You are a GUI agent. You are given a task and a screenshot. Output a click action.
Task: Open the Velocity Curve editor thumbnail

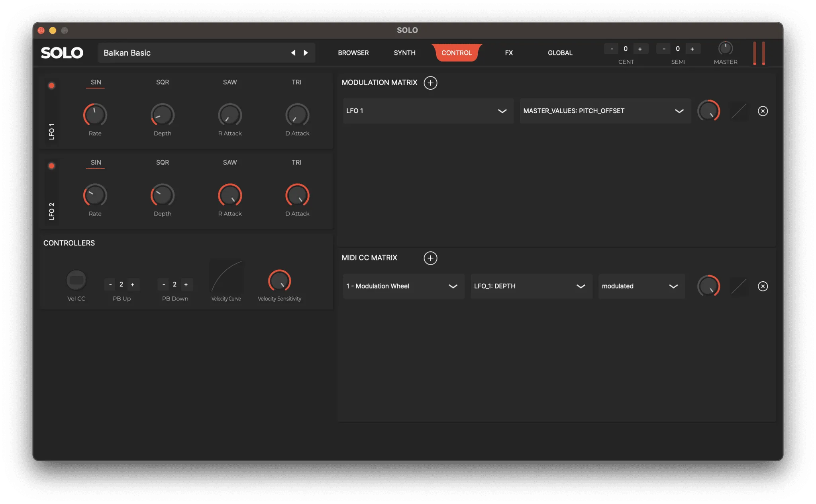pos(226,277)
